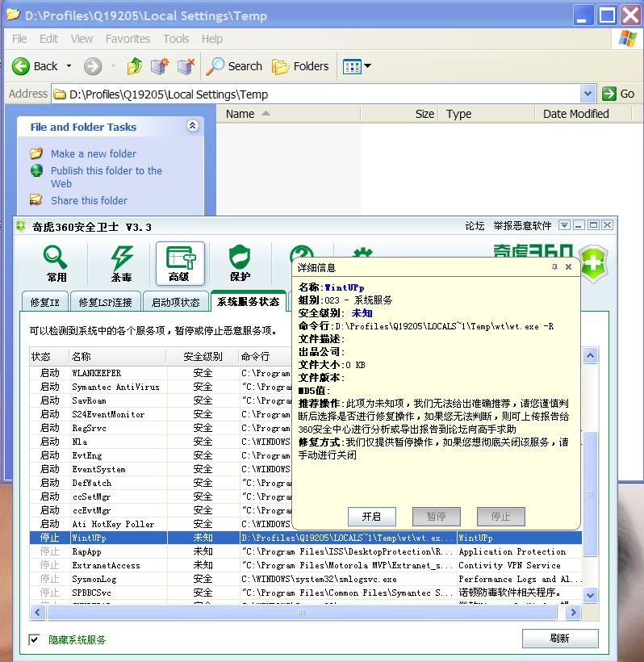Click the vertical scrollbar up arrow in service list
This screenshot has height=662, width=644.
tap(591, 356)
